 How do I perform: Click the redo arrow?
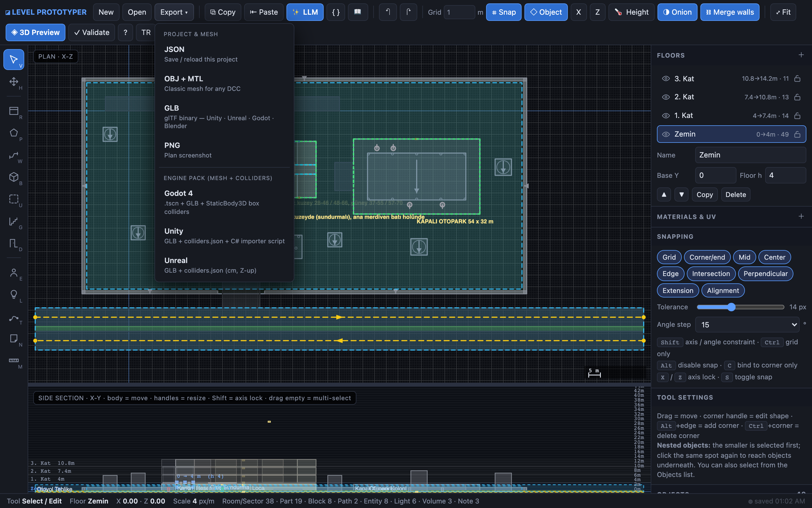408,12
